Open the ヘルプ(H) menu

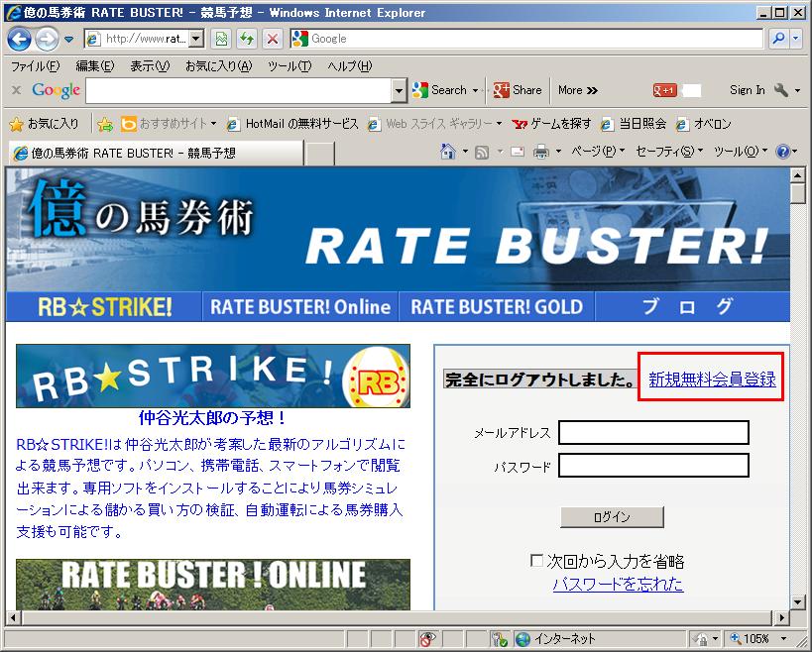point(350,66)
